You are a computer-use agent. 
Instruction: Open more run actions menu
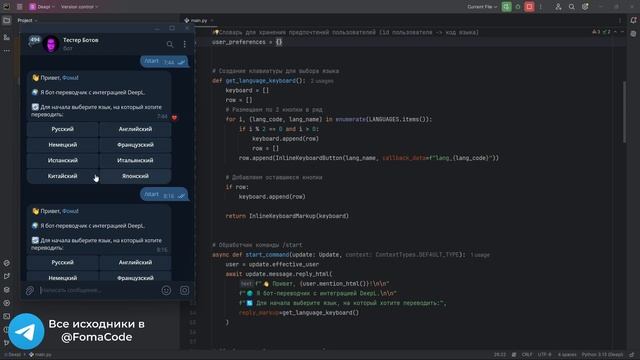pos(541,7)
